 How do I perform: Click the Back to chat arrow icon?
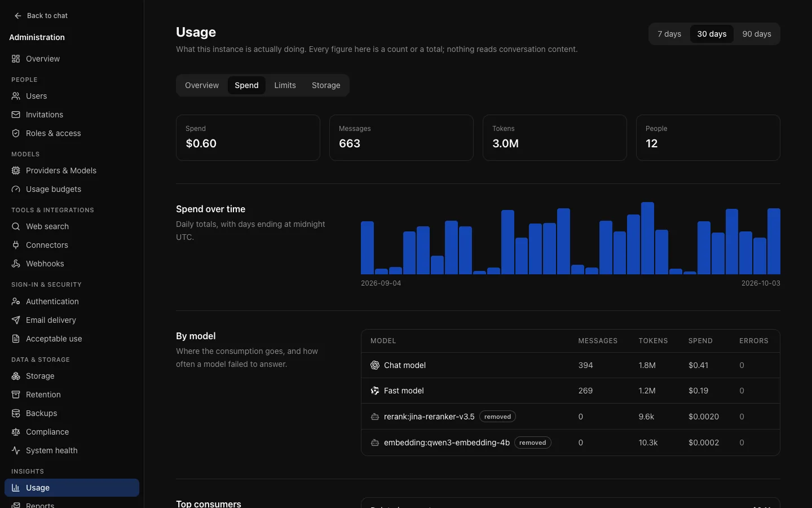pyautogui.click(x=18, y=16)
